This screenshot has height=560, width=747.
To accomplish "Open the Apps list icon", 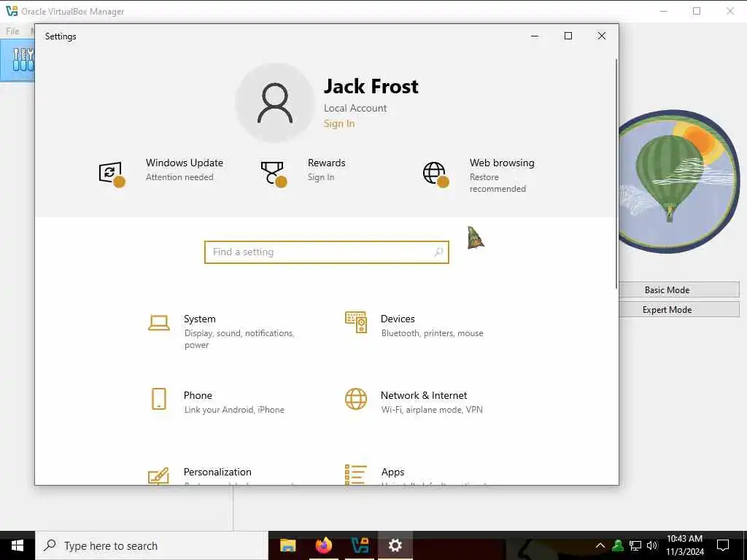I will coord(356,475).
